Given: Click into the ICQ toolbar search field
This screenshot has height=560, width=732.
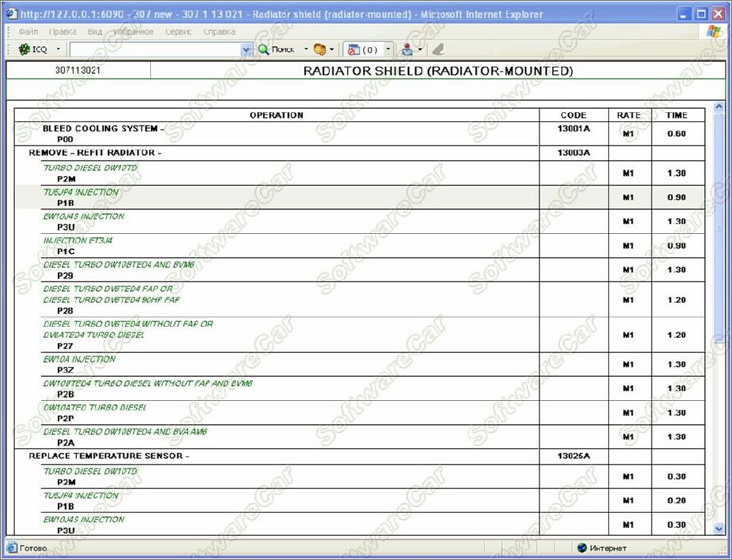Looking at the screenshot, I should tap(155, 49).
